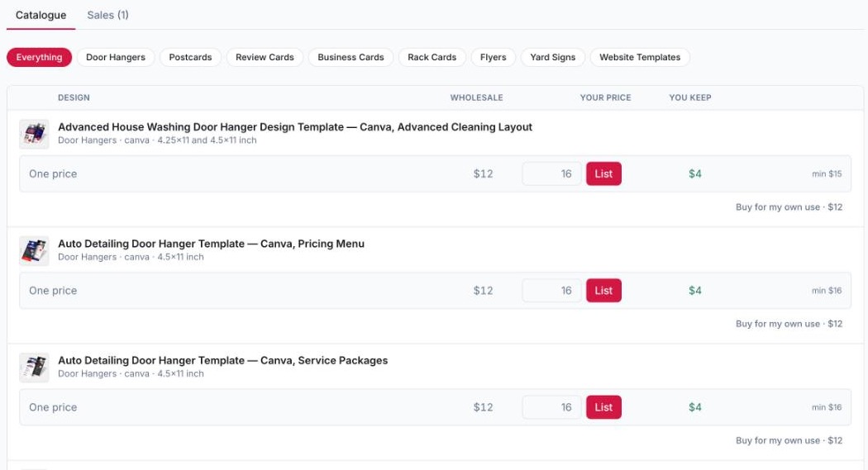Filter by Business Cards

[x=351, y=57]
